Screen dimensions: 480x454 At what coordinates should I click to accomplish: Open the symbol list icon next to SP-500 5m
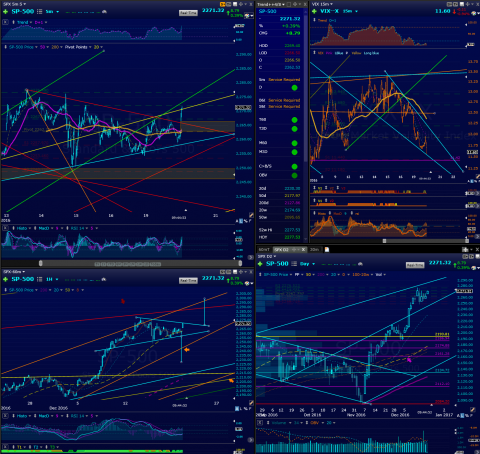tap(39, 12)
